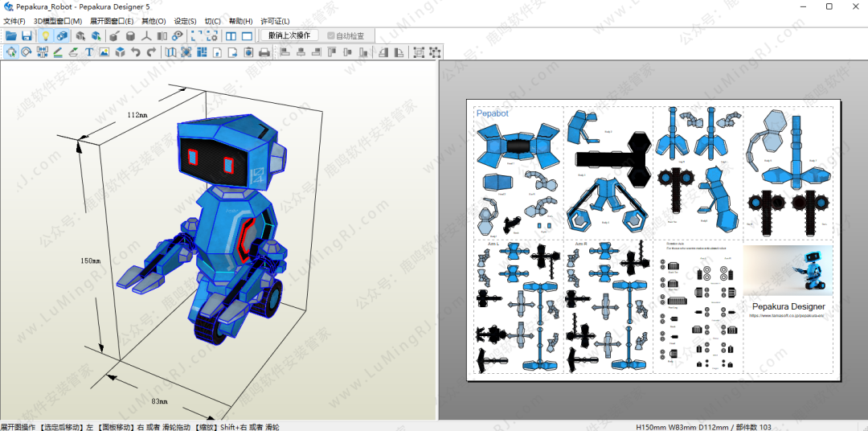
Task: Open the 3D模型窗口(M) menu
Action: pos(57,21)
